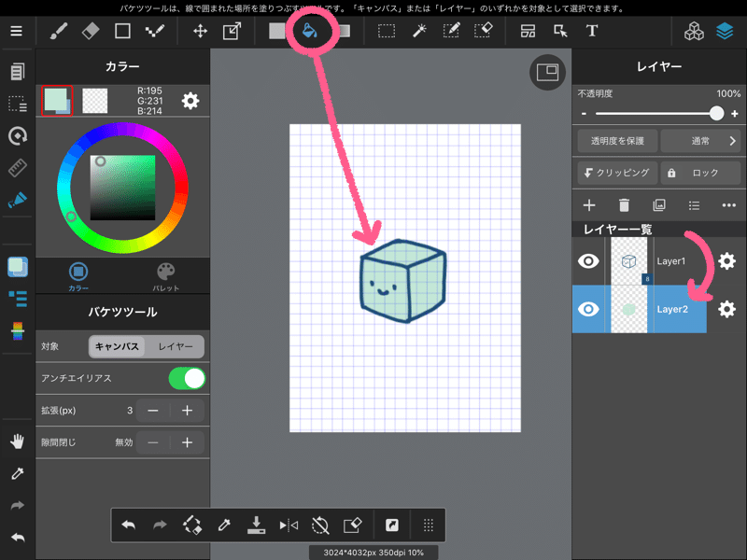Image resolution: width=747 pixels, height=560 pixels.
Task: Hide Layer2 using eye icon
Action: point(588,309)
